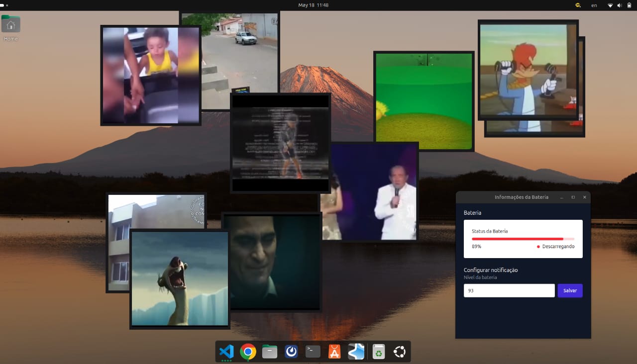Click the '89%' battery percentage text
The width and height of the screenshot is (637, 364).
coord(476,246)
